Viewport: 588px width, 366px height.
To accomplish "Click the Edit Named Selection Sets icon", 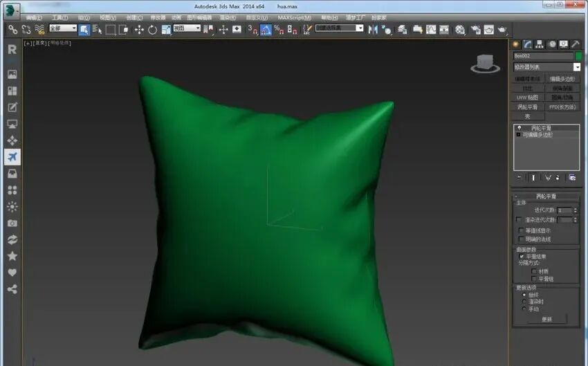I will (x=307, y=30).
